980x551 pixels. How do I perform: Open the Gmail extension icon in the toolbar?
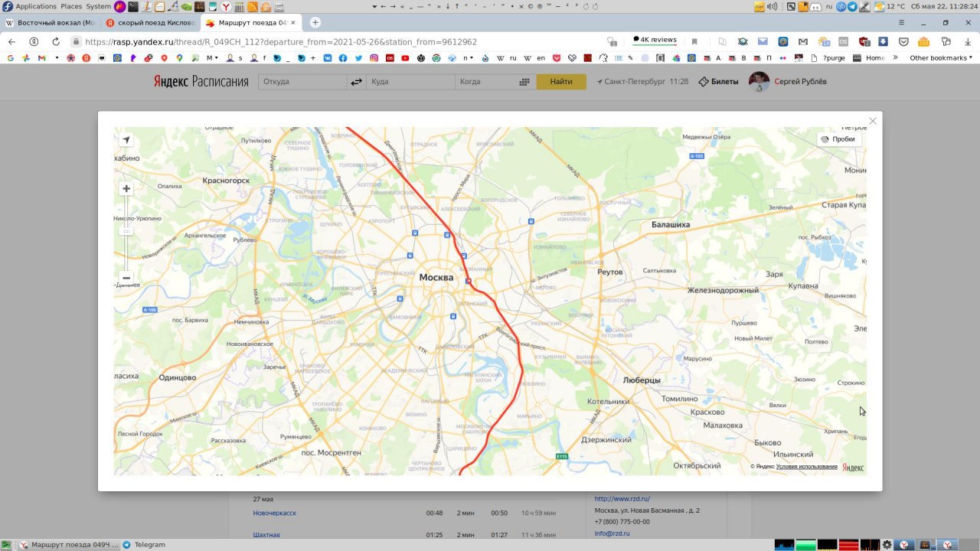point(802,41)
